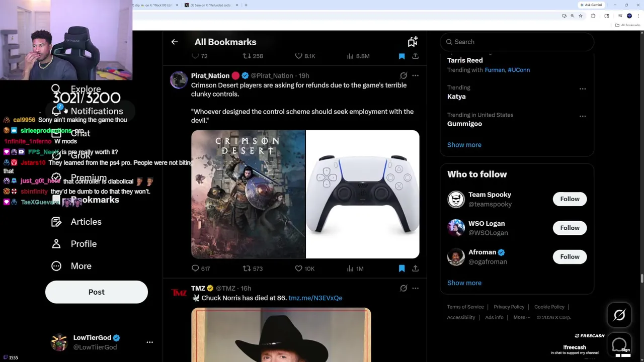Open the messages floating chat button
Screen dimensions: 644x362
(x=619, y=345)
